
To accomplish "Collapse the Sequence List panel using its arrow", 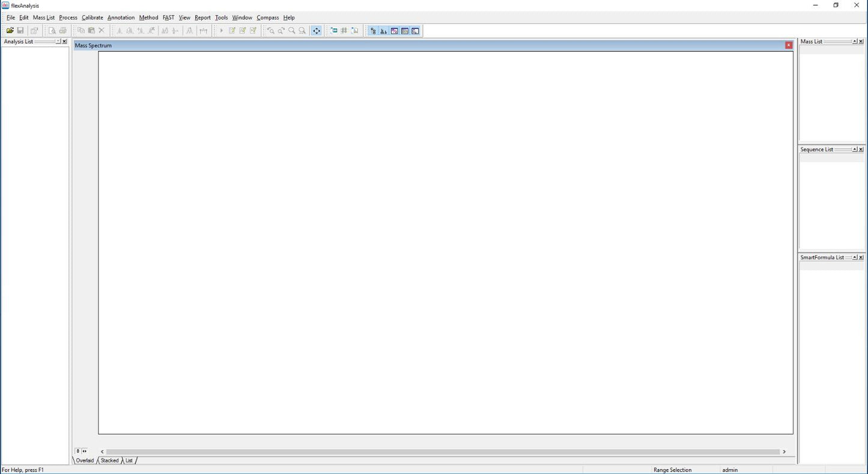I will pyautogui.click(x=854, y=150).
